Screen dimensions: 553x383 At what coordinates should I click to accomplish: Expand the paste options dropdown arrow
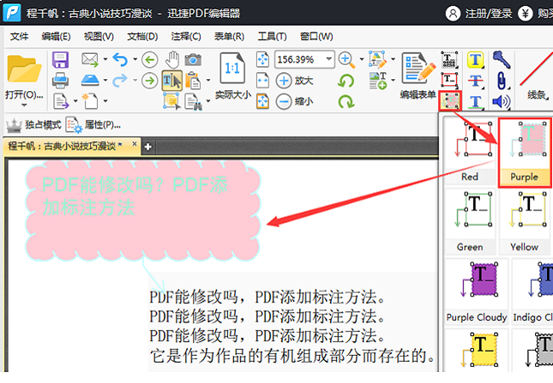[x=208, y=80]
